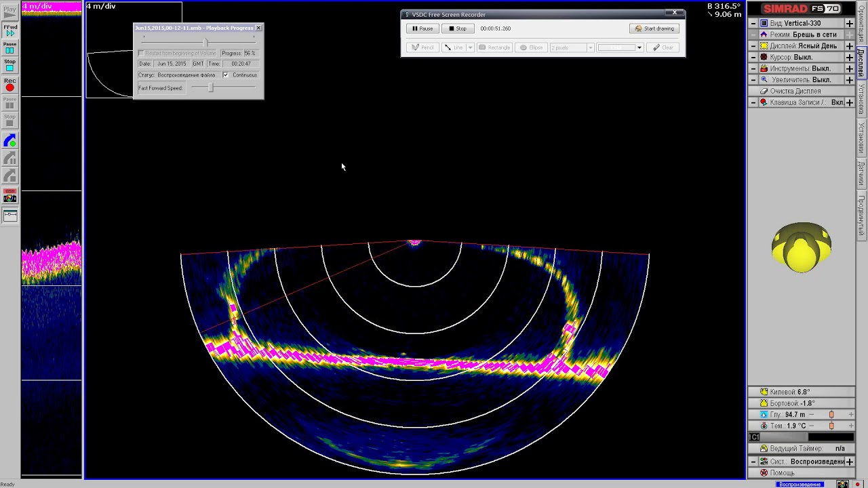The height and width of the screenshot is (488, 868).
Task: Click the Fast Forward Speed slider thumb
Action: pos(211,87)
